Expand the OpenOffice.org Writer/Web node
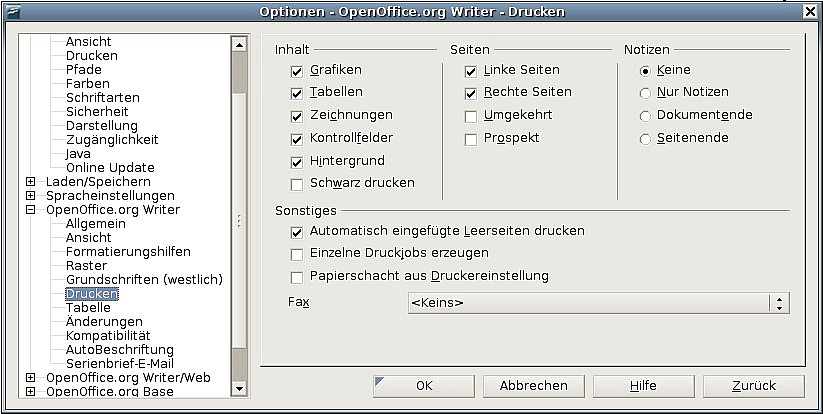The image size is (823, 414). tap(30, 378)
